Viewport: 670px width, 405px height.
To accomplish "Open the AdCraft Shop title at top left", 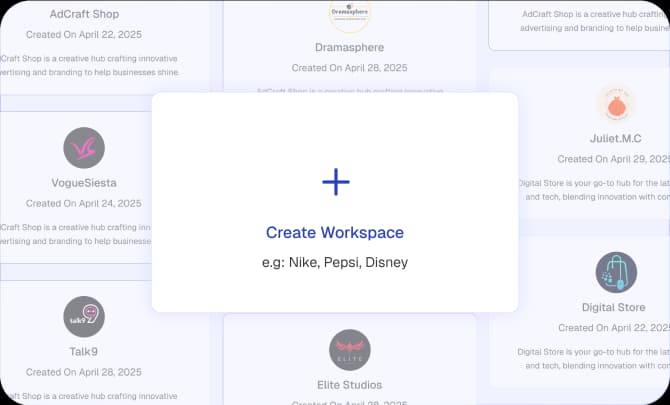I will click(84, 14).
